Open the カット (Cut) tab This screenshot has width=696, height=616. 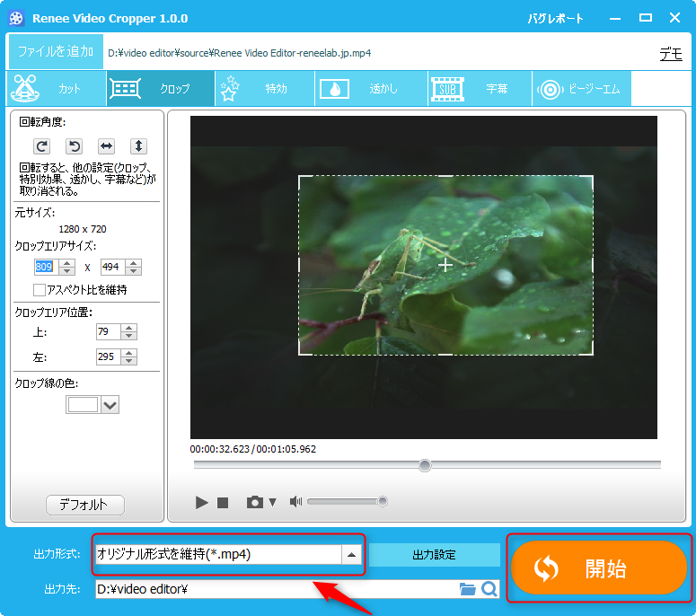tap(57, 88)
